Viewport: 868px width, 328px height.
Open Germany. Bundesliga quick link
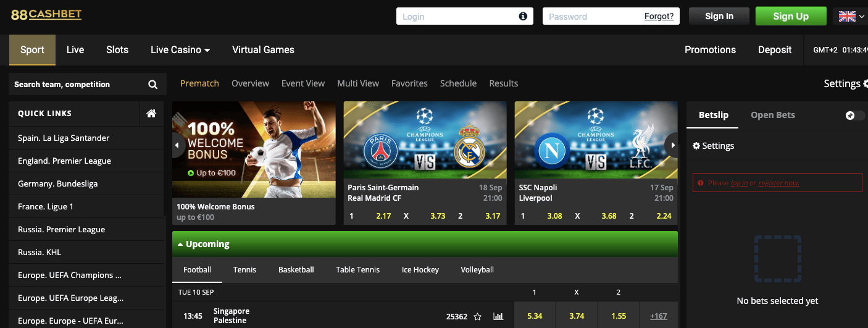[86, 183]
